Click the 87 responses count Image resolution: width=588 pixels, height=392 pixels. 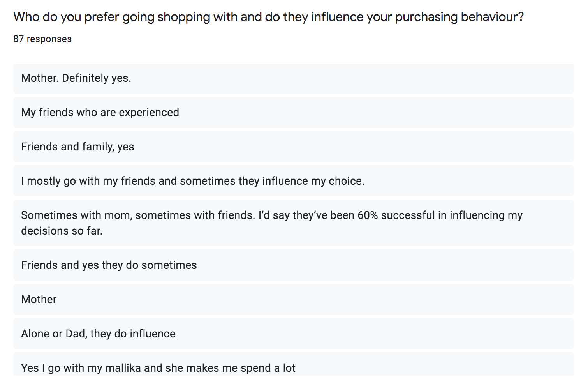(x=42, y=39)
